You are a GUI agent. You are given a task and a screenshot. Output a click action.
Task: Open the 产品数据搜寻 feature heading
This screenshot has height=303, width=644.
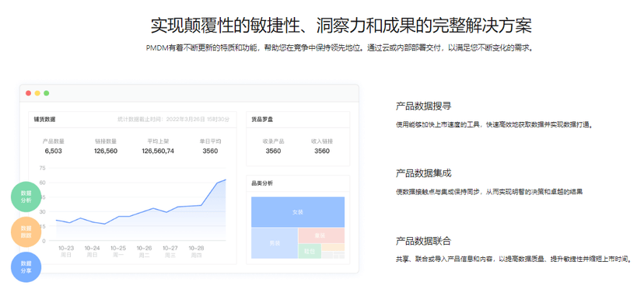tap(423, 106)
